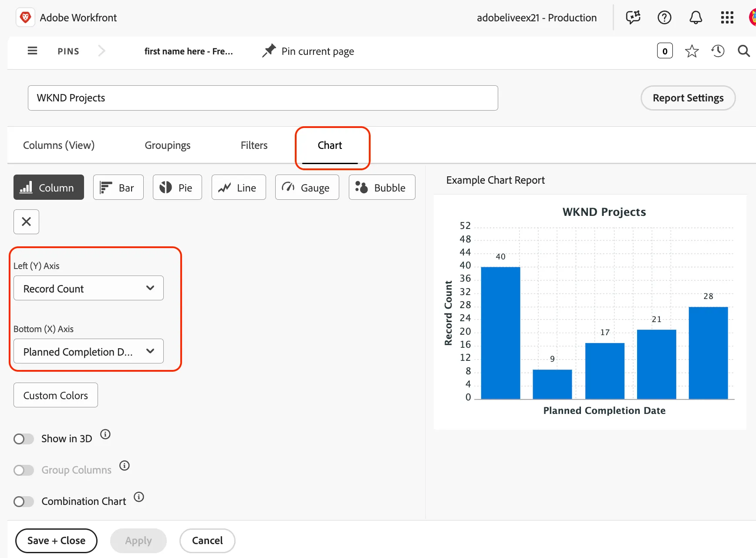Click the Show in 3D info icon

[105, 434]
